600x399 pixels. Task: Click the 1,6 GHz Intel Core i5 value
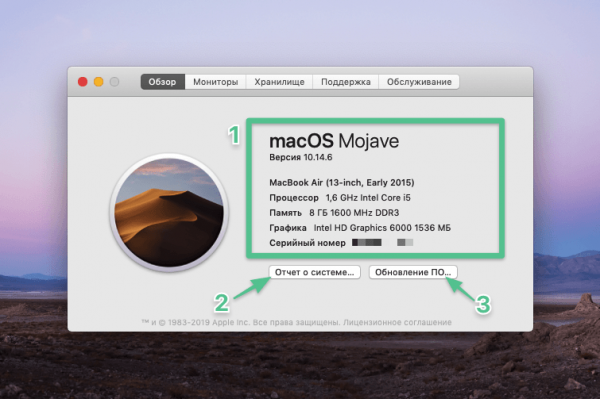pos(368,198)
